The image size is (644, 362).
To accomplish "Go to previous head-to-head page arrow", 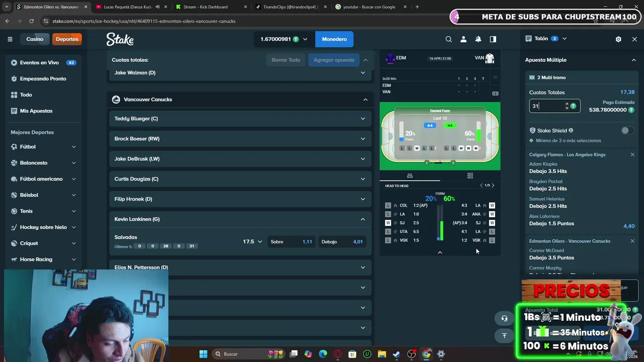I will click(x=481, y=186).
